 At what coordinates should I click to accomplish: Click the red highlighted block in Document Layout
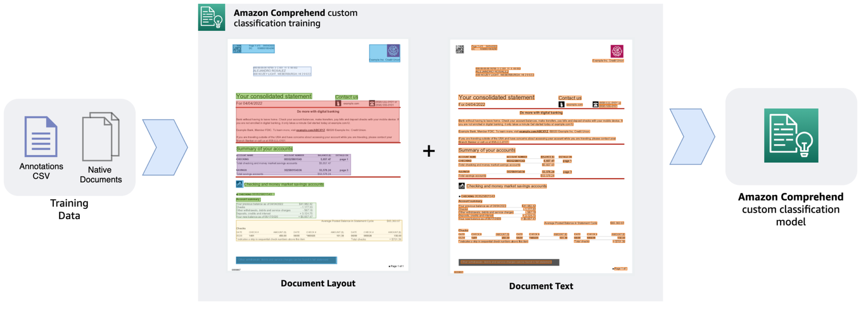(318, 124)
